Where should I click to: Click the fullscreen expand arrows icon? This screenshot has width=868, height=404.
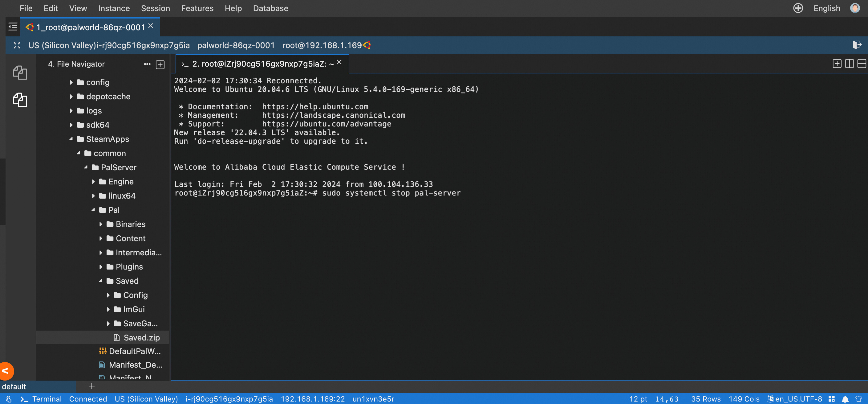pyautogui.click(x=17, y=45)
